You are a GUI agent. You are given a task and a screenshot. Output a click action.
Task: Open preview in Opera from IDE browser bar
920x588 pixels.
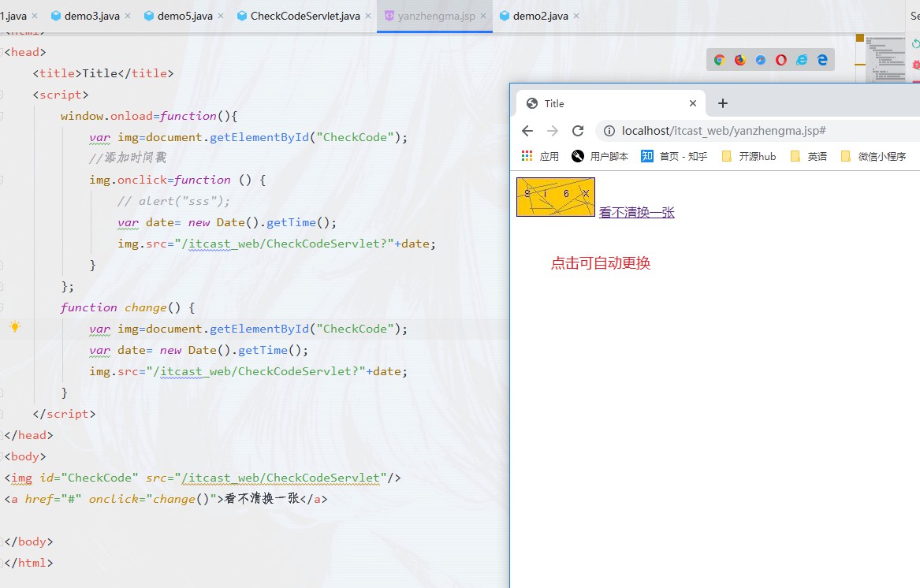coord(781,60)
